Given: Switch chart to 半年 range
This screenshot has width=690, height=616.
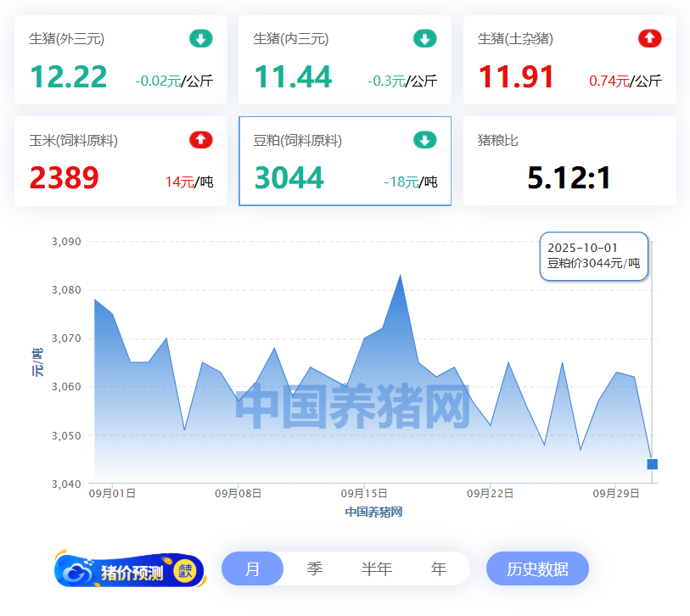Looking at the screenshot, I should (x=377, y=568).
